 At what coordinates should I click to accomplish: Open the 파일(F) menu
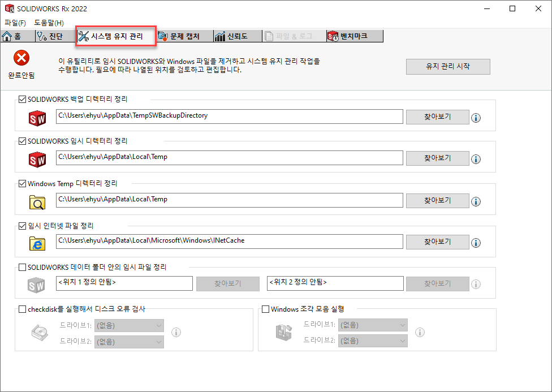[x=15, y=23]
